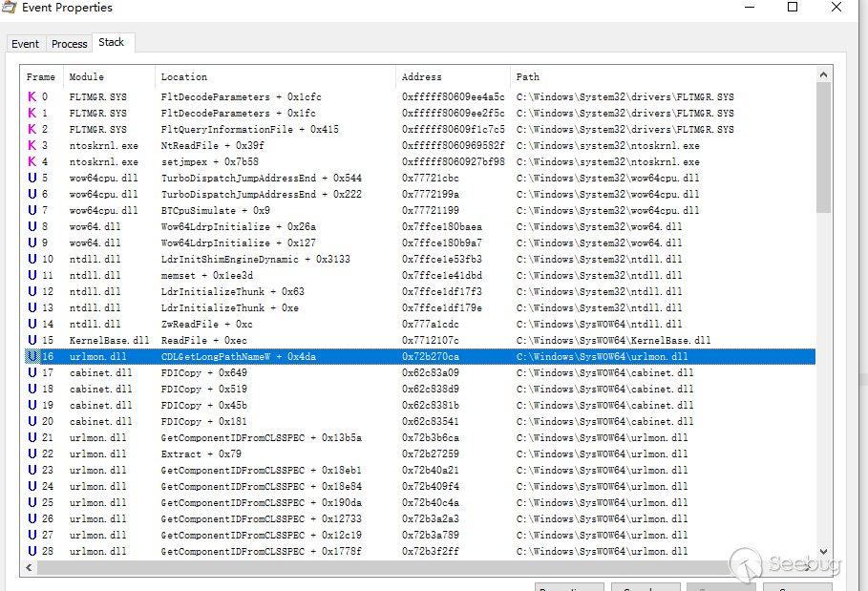
Task: Click the U user-mode icon for frame 22
Action: [x=32, y=454]
